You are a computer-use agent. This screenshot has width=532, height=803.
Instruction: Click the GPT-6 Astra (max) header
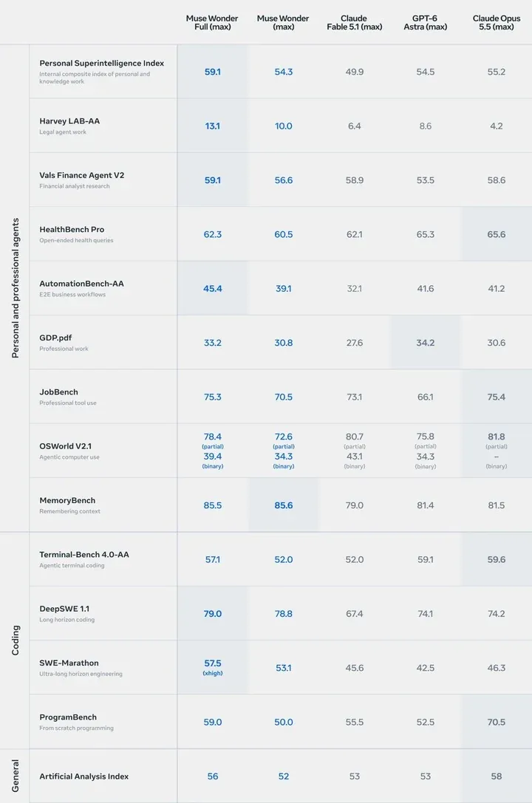[x=425, y=23]
